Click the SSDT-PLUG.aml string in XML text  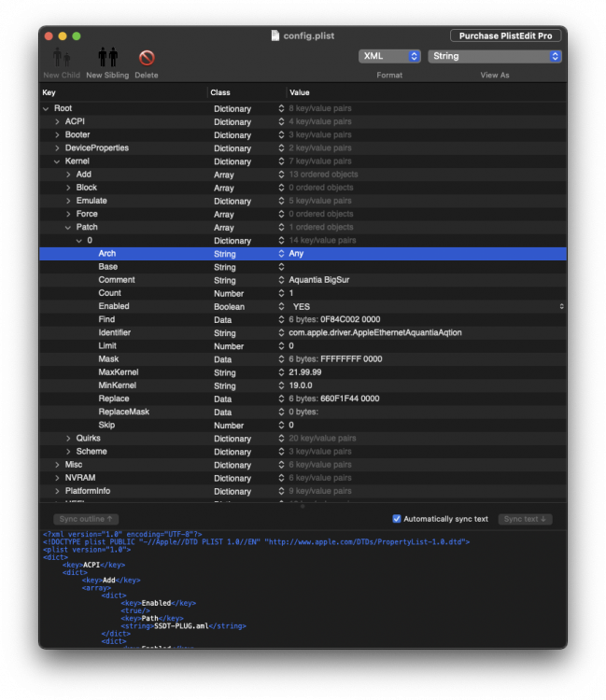point(181,626)
